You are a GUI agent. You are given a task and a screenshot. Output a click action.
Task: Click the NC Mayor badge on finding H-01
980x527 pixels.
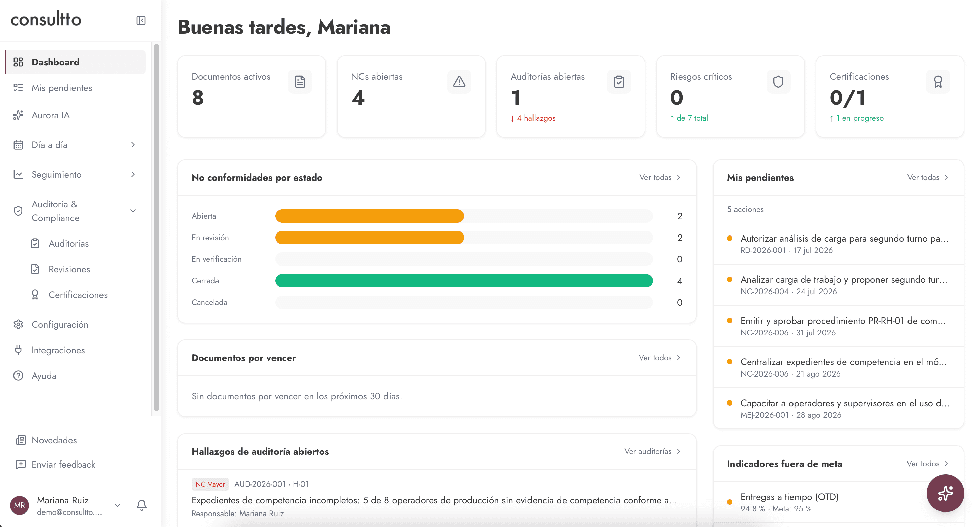coord(210,484)
